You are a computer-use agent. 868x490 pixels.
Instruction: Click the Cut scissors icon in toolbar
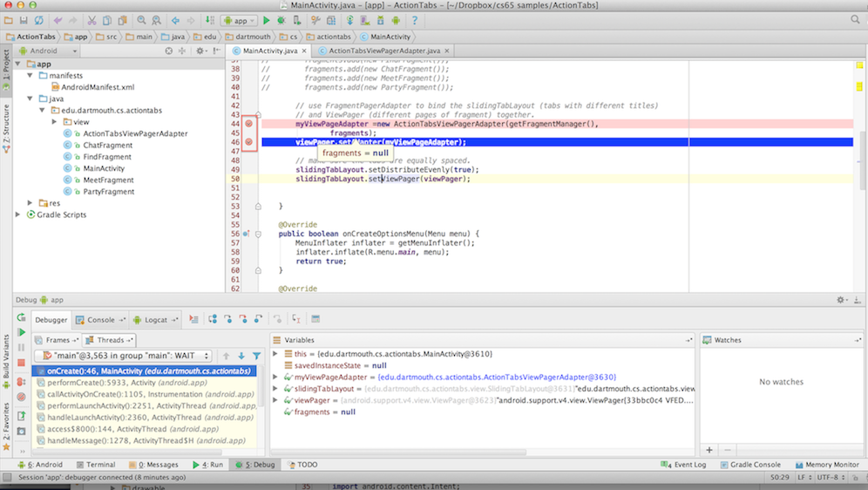click(x=92, y=20)
